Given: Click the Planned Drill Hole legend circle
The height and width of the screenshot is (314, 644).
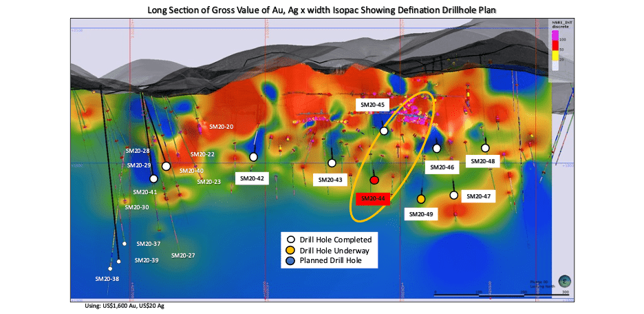Looking at the screenshot, I should [x=291, y=261].
